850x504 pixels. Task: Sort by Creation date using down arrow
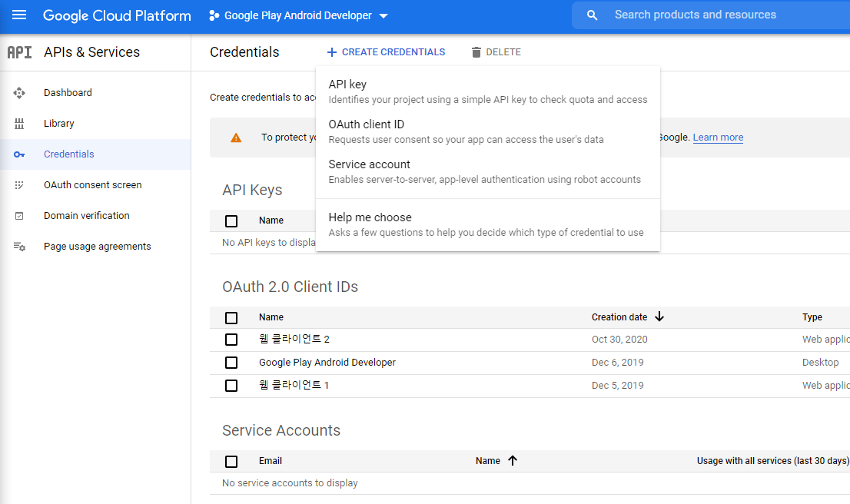point(659,317)
